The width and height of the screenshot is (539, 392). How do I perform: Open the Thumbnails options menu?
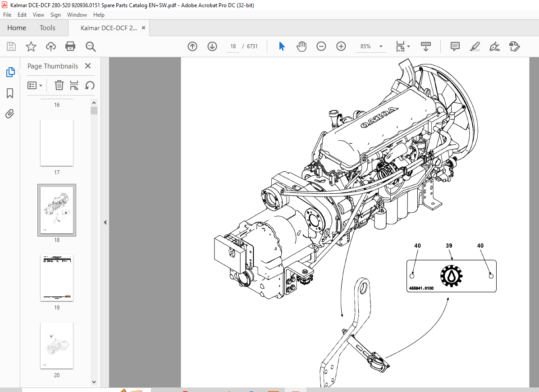pos(35,85)
